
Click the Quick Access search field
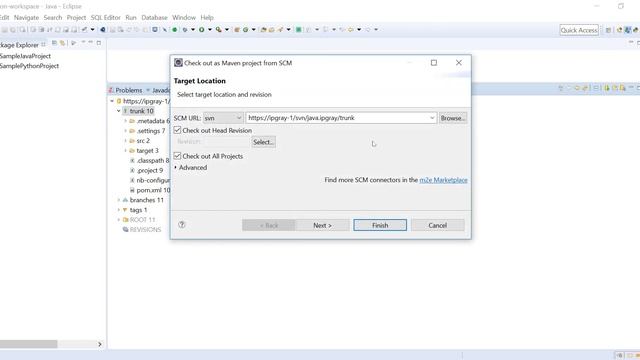pyautogui.click(x=579, y=30)
